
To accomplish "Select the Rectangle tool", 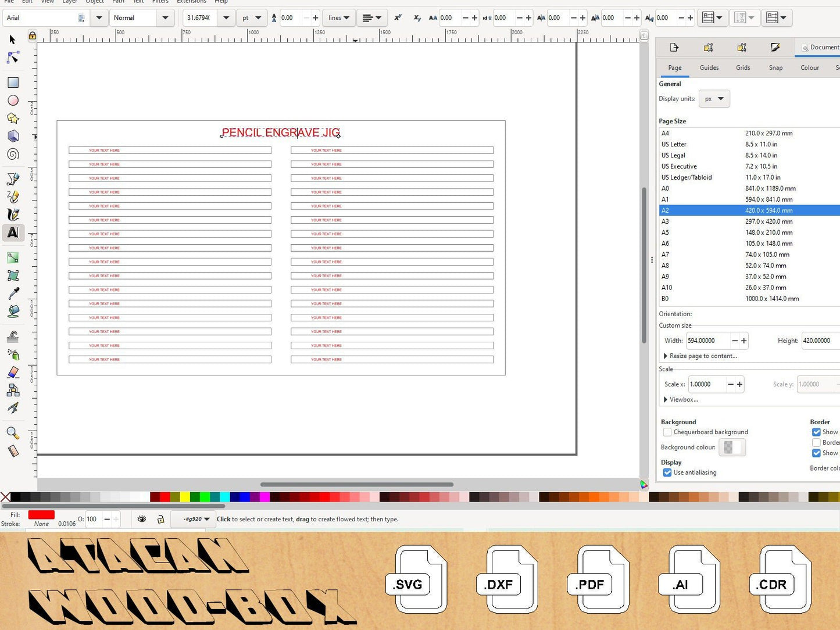I will [x=13, y=83].
